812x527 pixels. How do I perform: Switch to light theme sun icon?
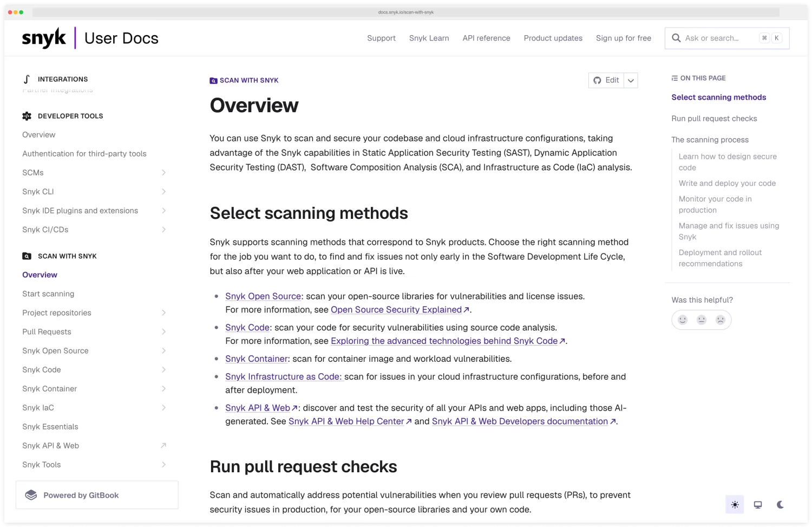tap(735, 504)
